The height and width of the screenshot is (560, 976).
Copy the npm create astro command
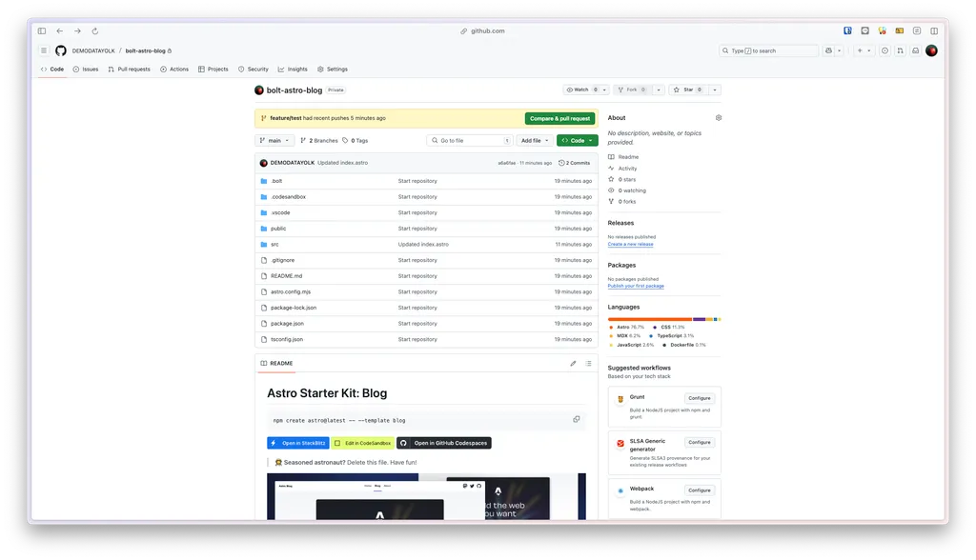(577, 419)
